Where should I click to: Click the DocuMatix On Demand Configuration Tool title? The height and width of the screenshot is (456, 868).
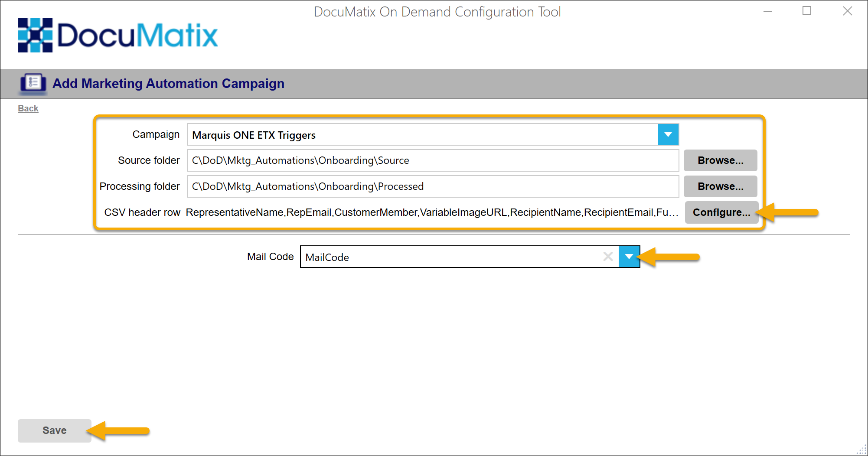click(437, 12)
